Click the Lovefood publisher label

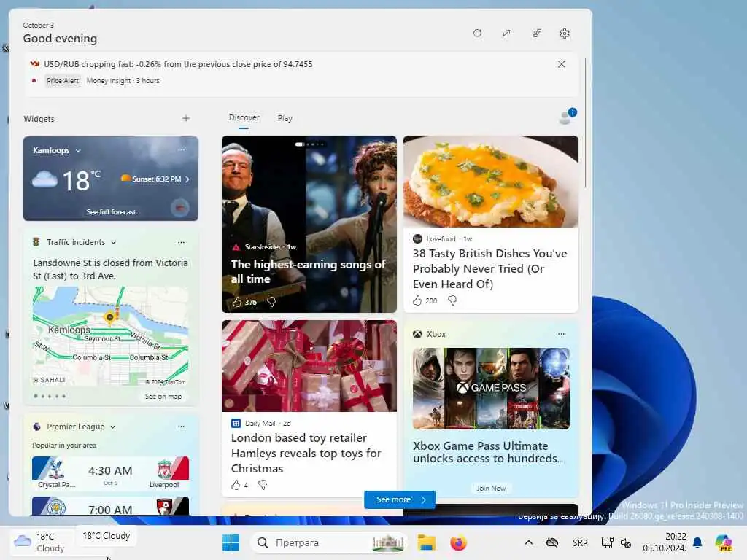coord(441,239)
